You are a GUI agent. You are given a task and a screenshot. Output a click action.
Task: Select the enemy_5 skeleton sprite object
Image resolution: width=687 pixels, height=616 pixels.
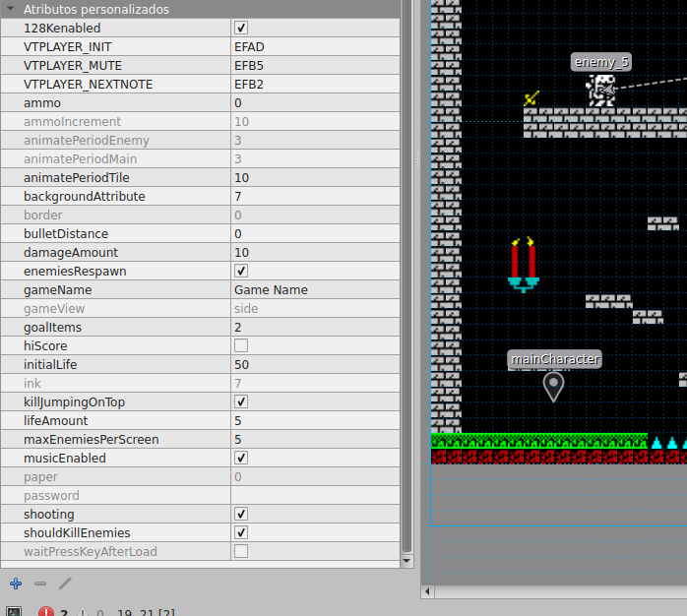pos(601,91)
